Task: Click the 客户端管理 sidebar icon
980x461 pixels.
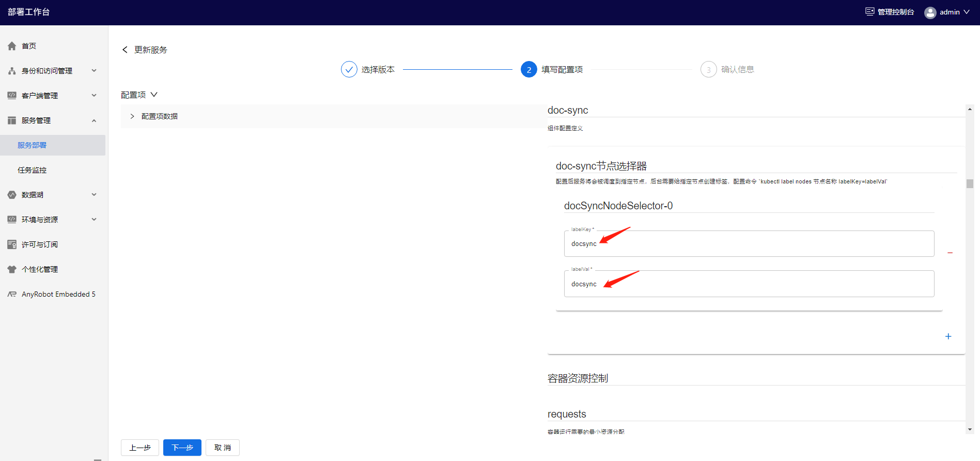Action: click(x=12, y=96)
